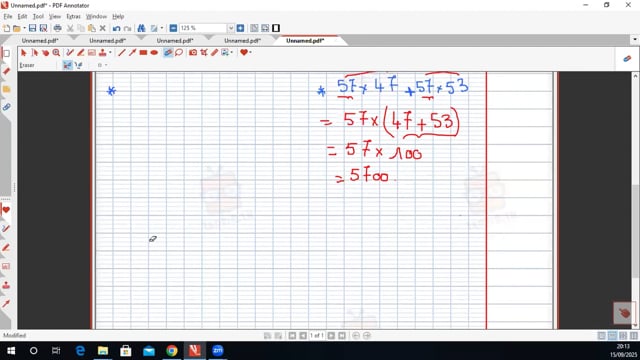Select the Snapshot camera tool
This screenshot has width=640, height=360.
(x=193, y=53)
